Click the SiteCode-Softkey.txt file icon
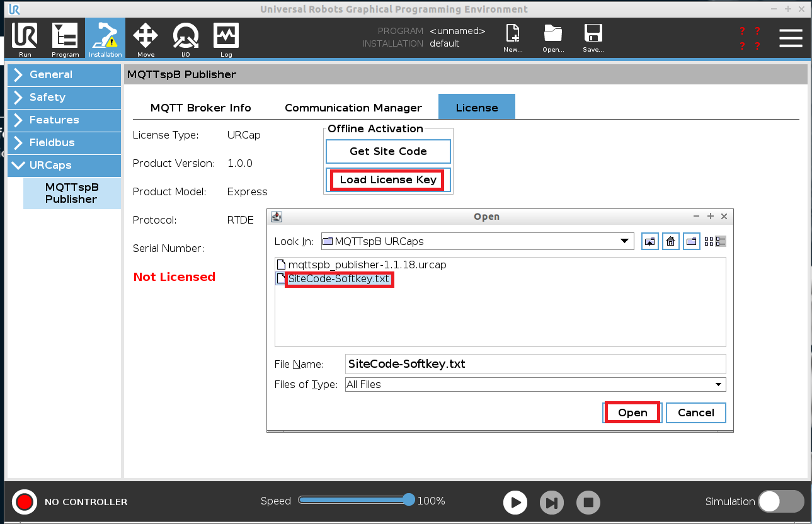This screenshot has width=812, height=524. 281,278
